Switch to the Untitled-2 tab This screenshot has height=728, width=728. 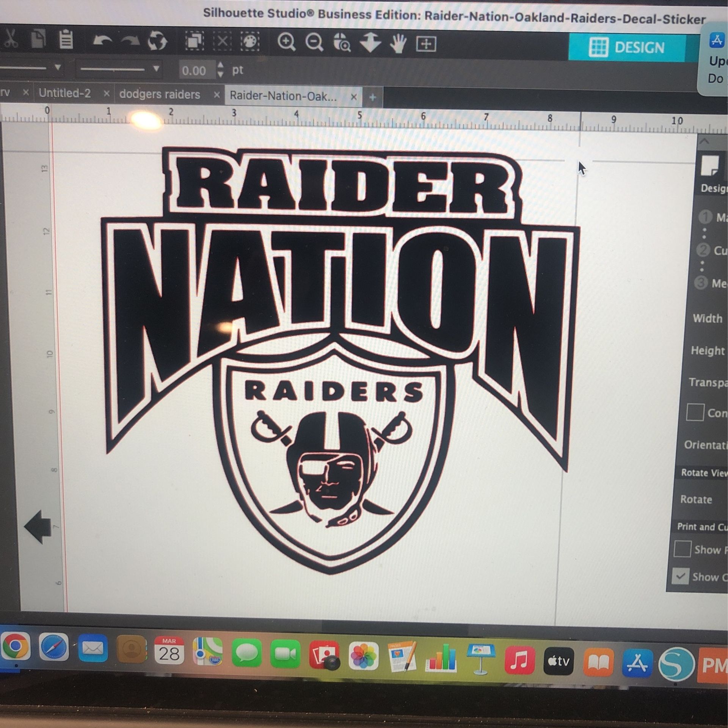[x=64, y=93]
